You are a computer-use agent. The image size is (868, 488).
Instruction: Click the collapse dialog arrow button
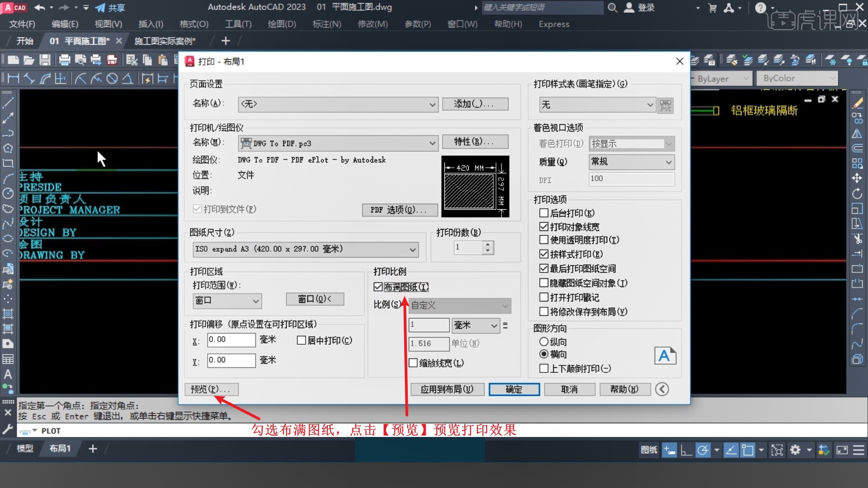[x=662, y=389]
